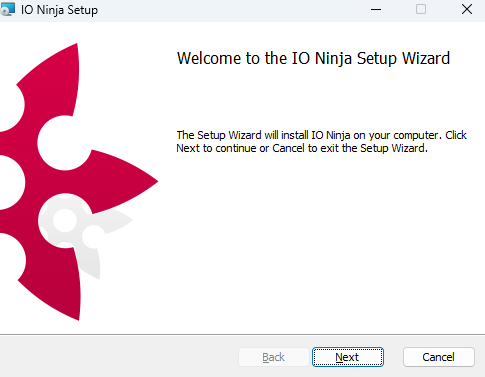Click the installer icon in title bar

tap(7, 9)
